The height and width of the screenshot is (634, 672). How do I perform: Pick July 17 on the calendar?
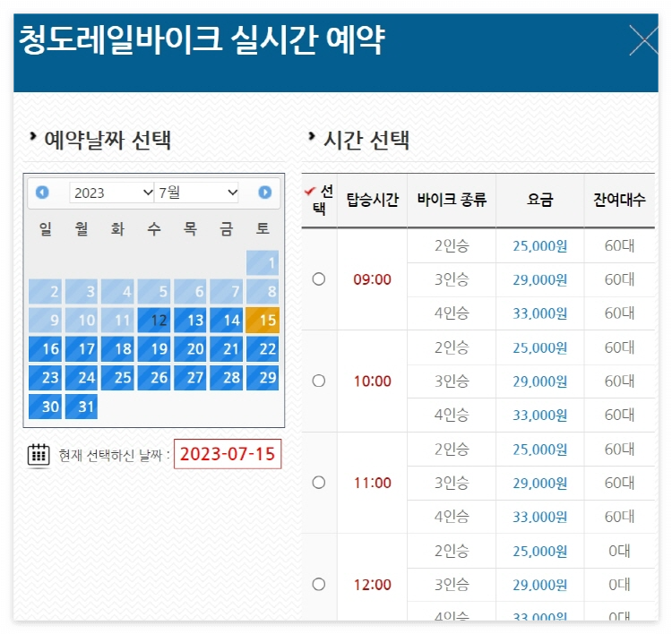point(82,348)
